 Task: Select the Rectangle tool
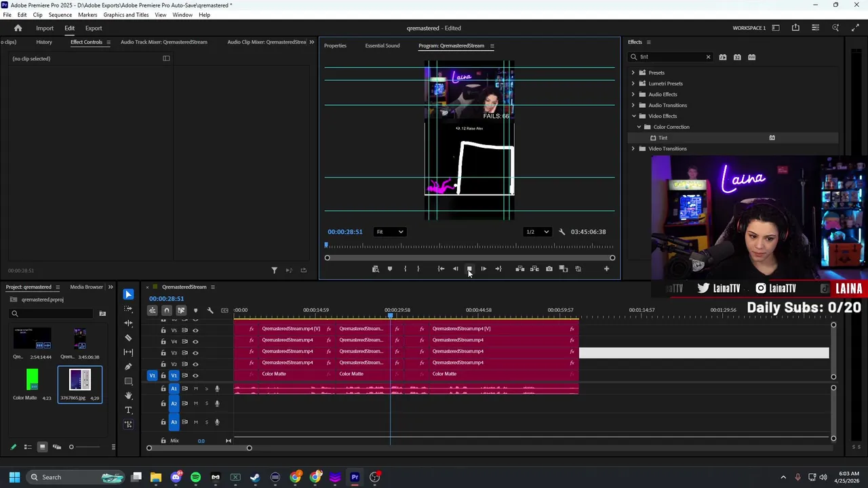(128, 381)
